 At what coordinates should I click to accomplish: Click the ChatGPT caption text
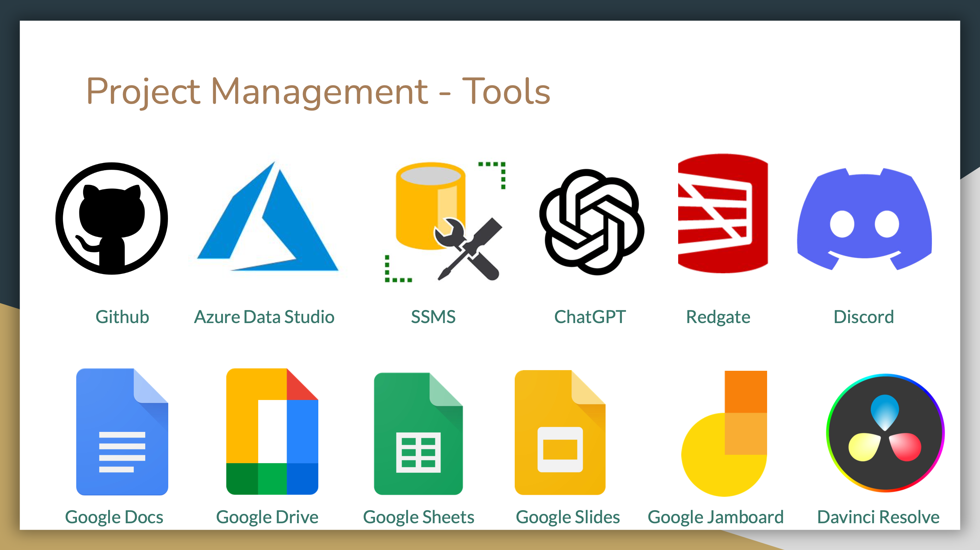point(590,317)
